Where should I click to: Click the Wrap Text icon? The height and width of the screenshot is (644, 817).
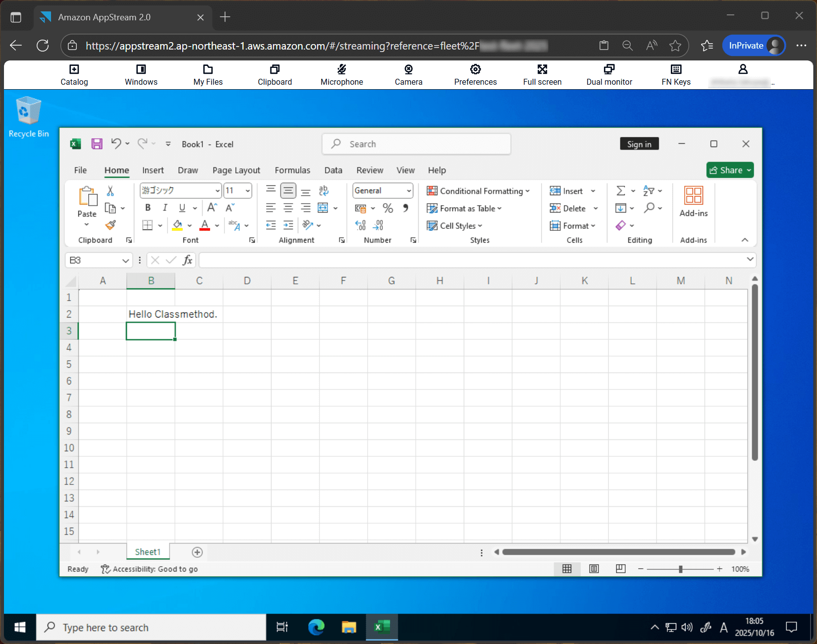pos(324,191)
